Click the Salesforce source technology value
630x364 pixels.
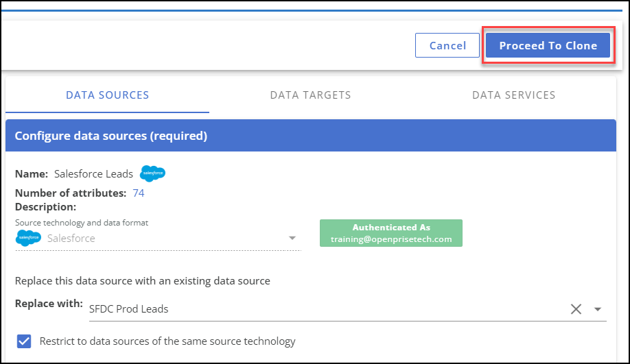(x=71, y=239)
